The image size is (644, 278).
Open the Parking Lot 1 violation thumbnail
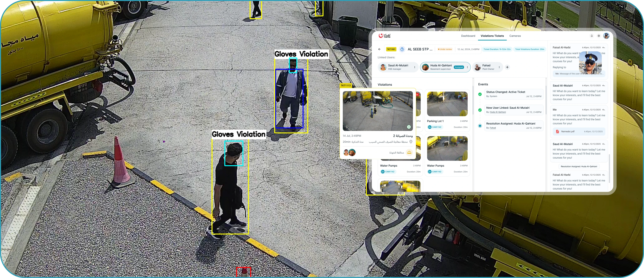447,104
